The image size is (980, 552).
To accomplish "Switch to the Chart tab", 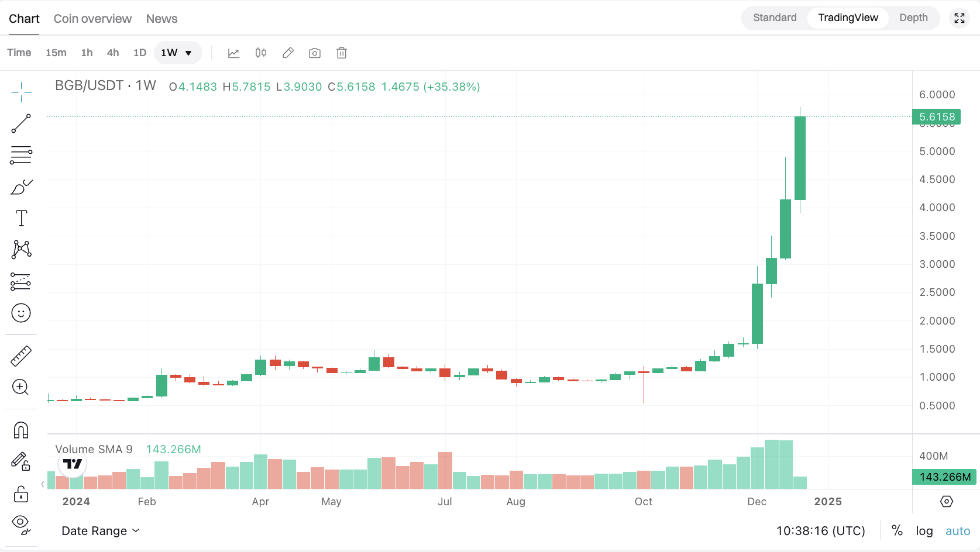I will [24, 19].
